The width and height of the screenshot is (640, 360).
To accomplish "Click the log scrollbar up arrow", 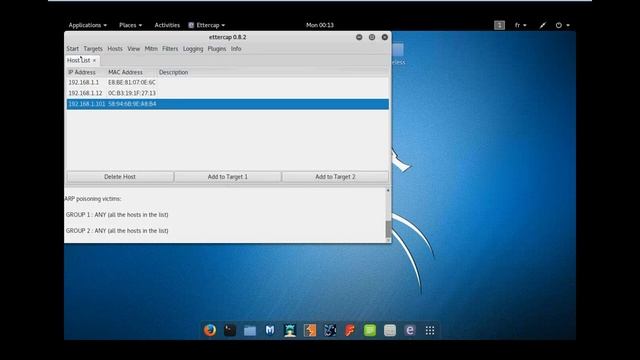I will pos(388,191).
